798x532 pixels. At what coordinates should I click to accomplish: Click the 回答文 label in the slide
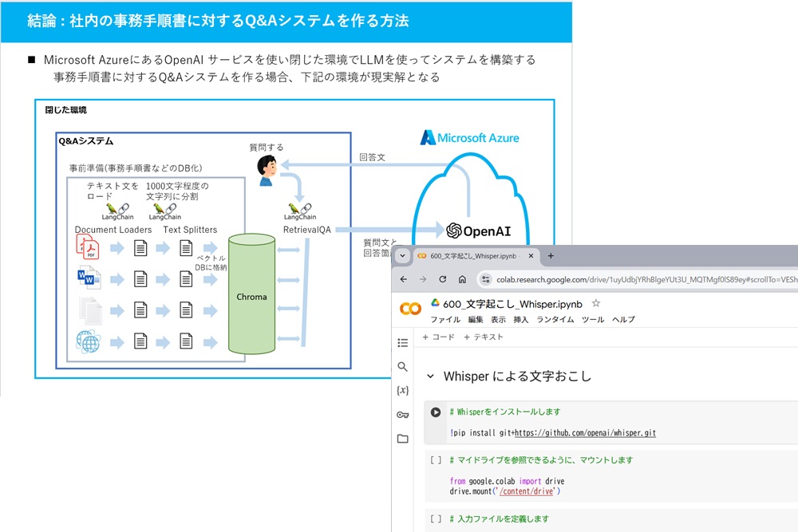point(373,157)
